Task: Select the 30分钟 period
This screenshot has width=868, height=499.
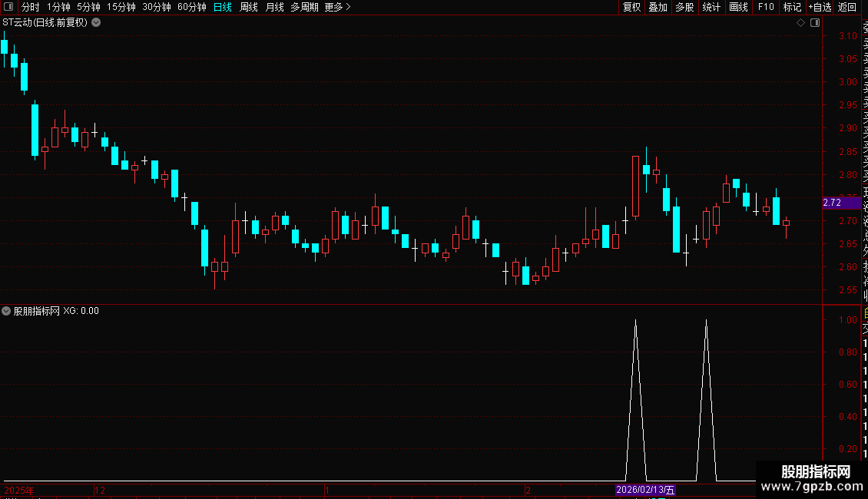Action: (x=157, y=7)
